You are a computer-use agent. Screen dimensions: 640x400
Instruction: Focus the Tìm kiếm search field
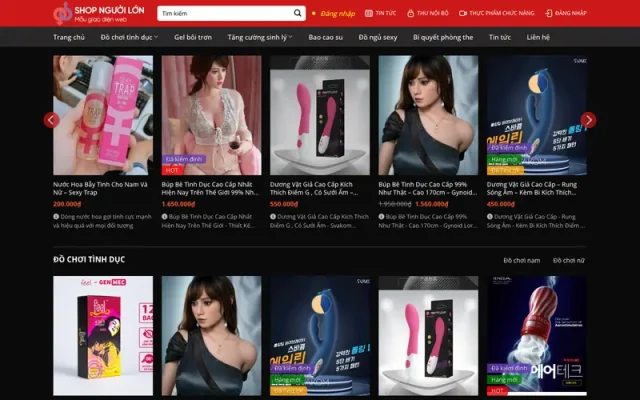pos(231,13)
